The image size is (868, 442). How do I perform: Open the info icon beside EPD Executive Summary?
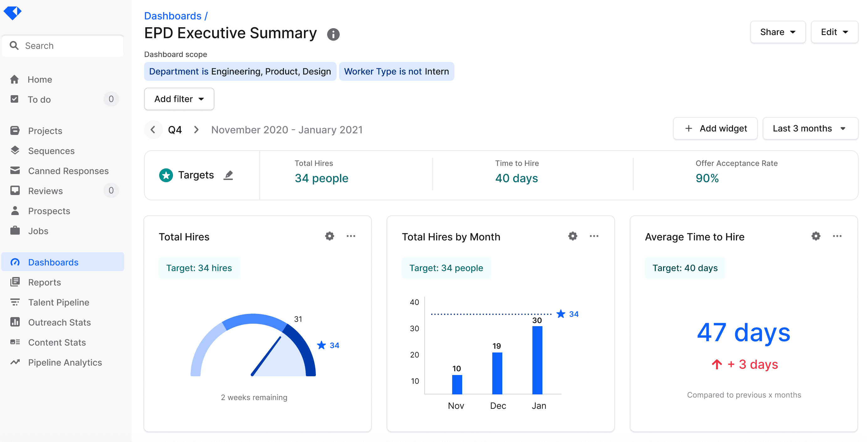(333, 34)
